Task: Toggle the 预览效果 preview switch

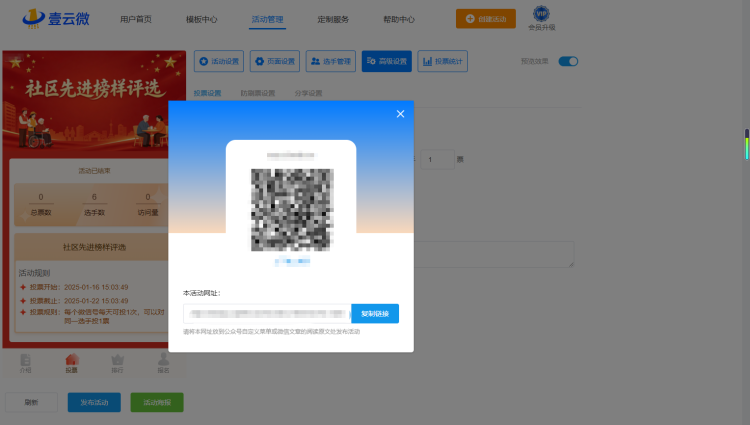Action: (568, 61)
